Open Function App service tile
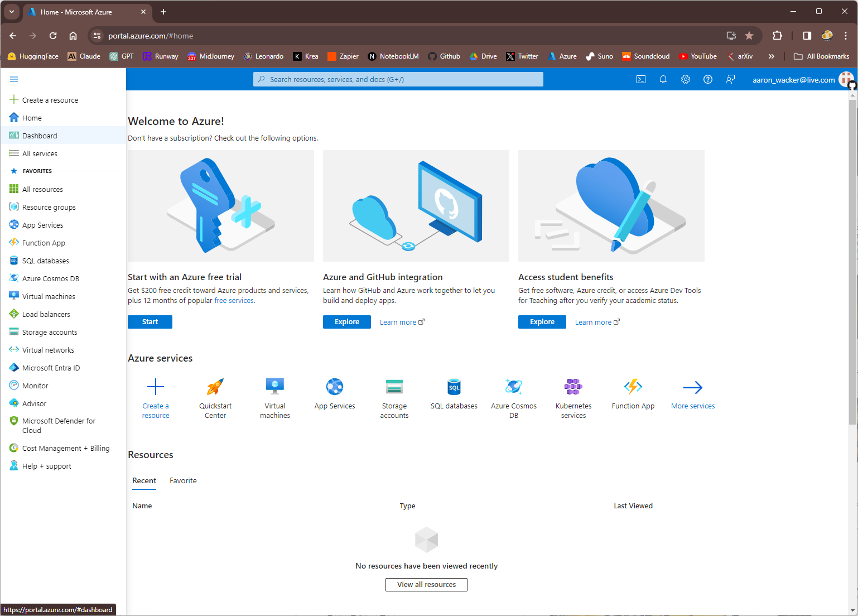This screenshot has width=858, height=616. pyautogui.click(x=633, y=394)
